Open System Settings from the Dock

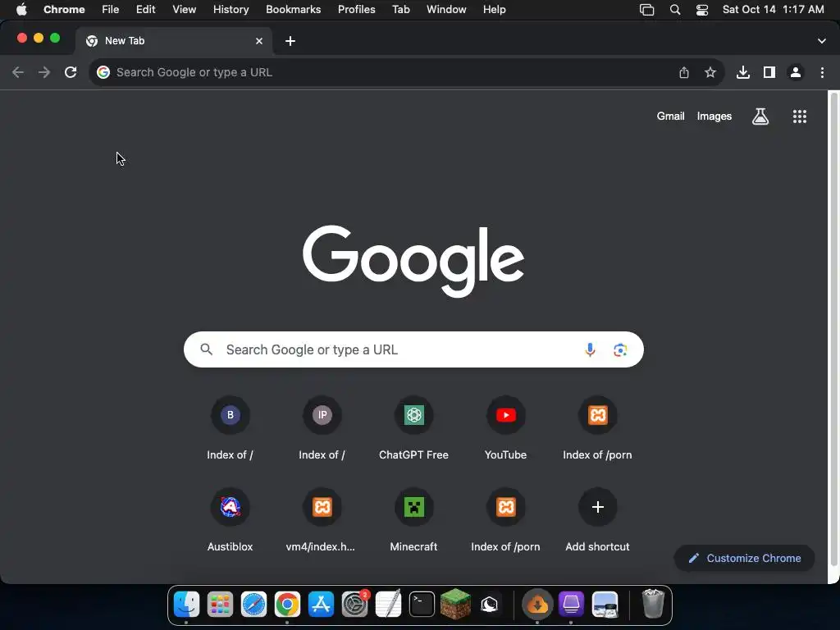[354, 605]
